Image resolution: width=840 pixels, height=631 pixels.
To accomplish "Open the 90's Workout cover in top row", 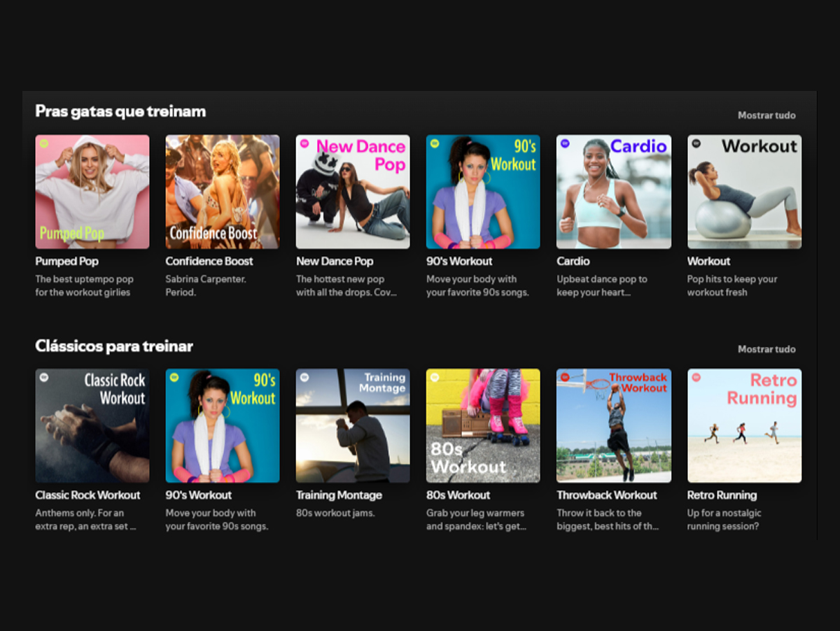I will (x=482, y=191).
